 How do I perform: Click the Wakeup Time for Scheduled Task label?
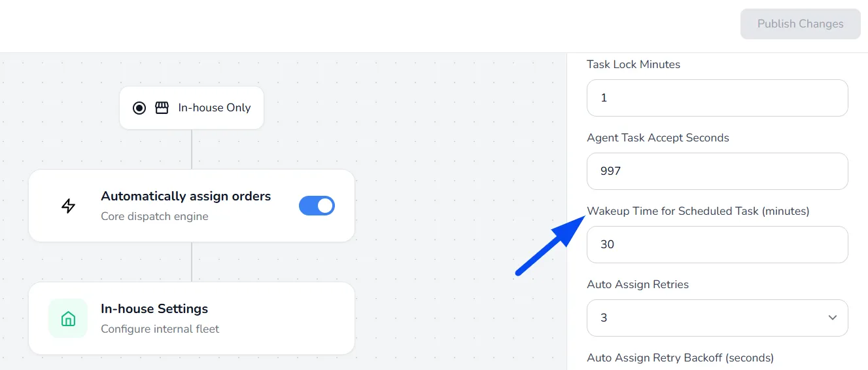tap(698, 211)
